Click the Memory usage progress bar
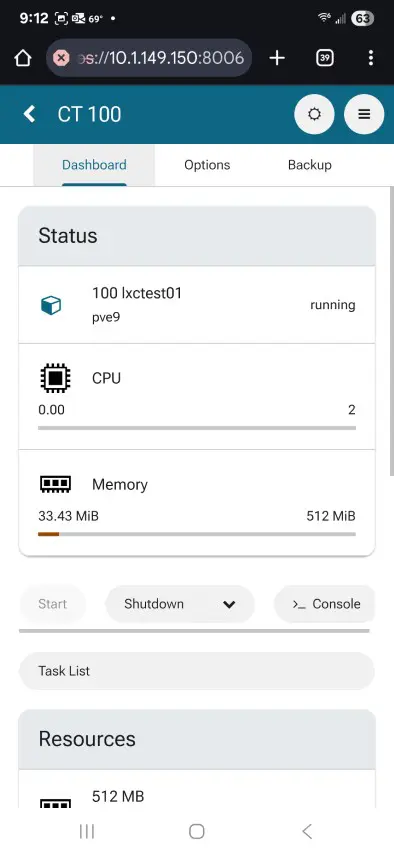 [197, 534]
